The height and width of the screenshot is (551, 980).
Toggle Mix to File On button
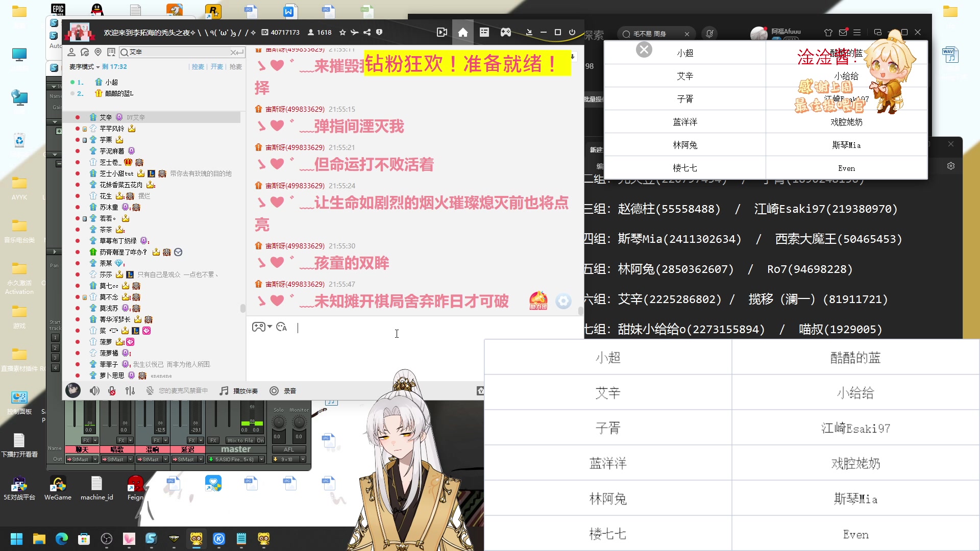(260, 440)
